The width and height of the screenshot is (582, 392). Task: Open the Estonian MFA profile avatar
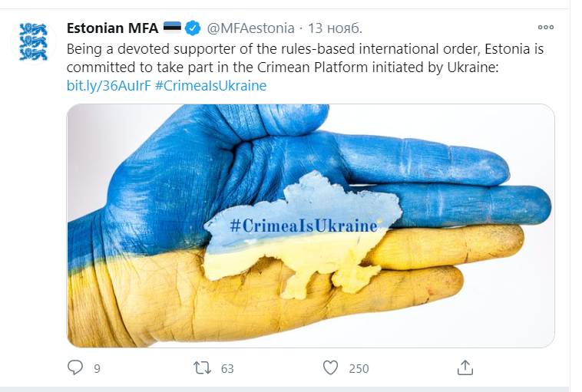click(x=33, y=41)
